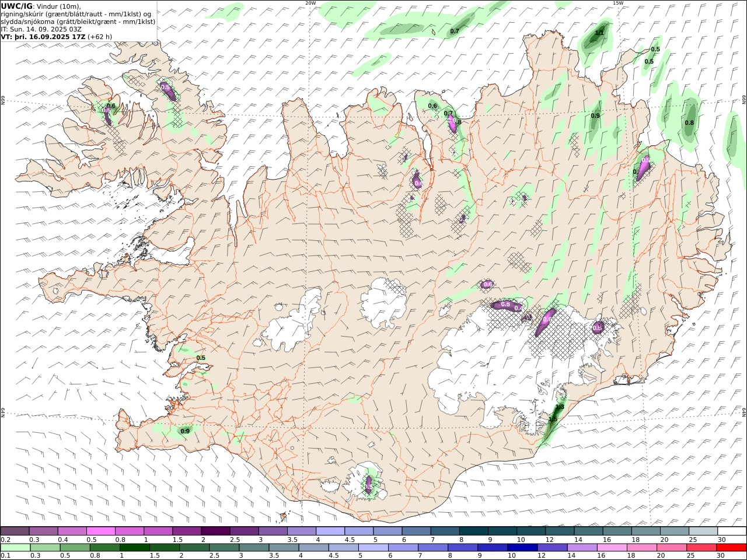
Task: Select the '0.2' snow-scale legend label
Action: coord(5,540)
